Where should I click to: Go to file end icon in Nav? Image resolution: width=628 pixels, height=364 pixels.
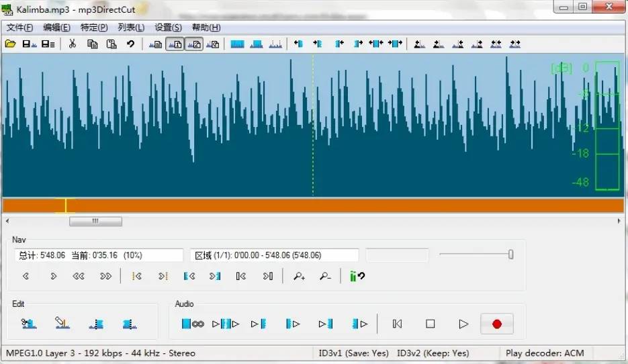[268, 276]
